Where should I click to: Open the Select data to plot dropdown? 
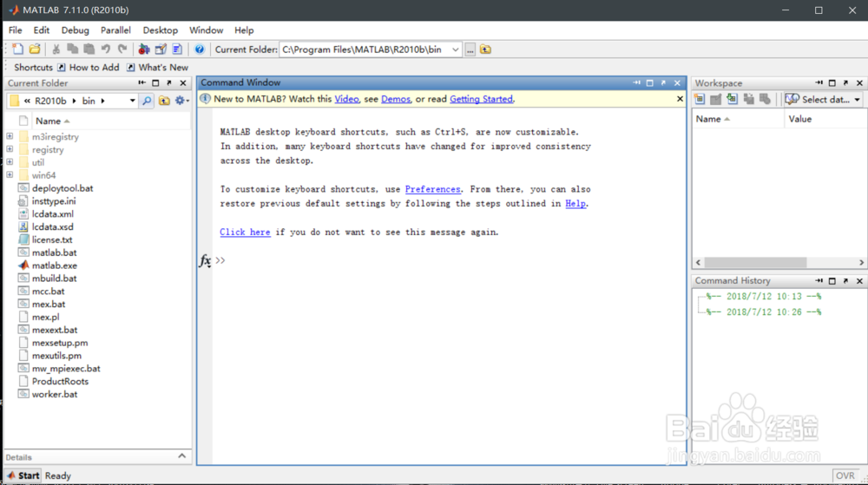[x=823, y=100]
